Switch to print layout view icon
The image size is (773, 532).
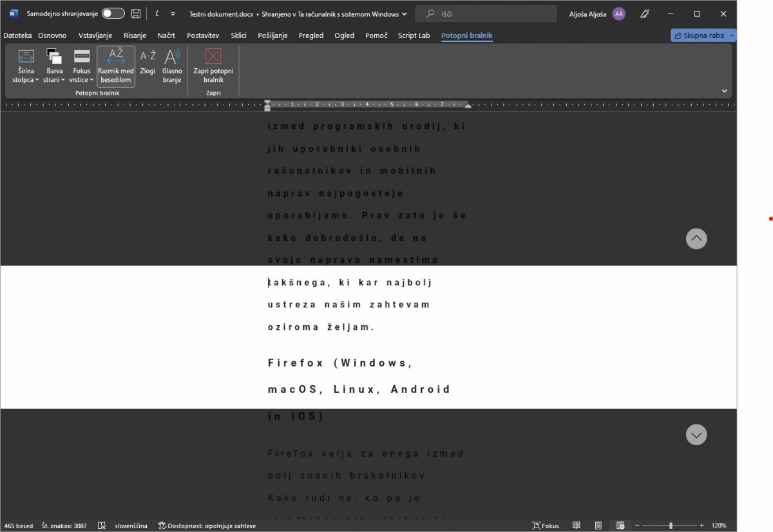coord(598,526)
